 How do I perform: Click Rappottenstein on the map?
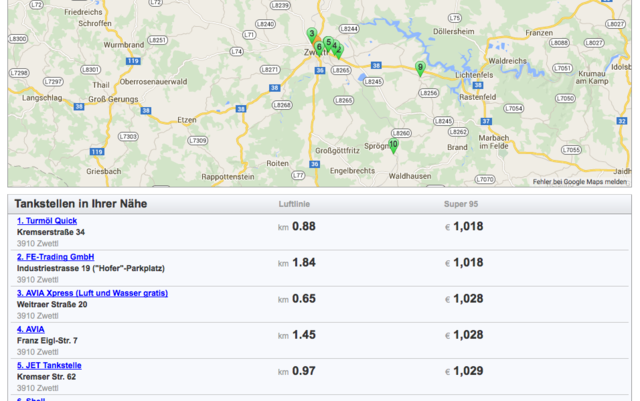(228, 177)
